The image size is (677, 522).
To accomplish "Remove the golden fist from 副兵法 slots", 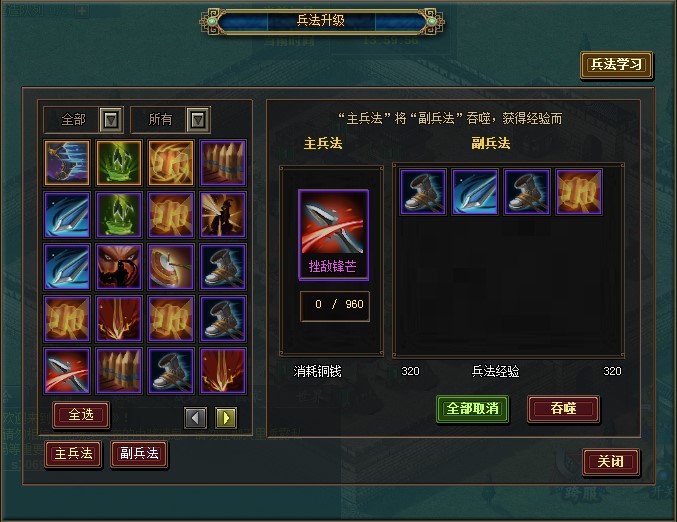I will 579,192.
